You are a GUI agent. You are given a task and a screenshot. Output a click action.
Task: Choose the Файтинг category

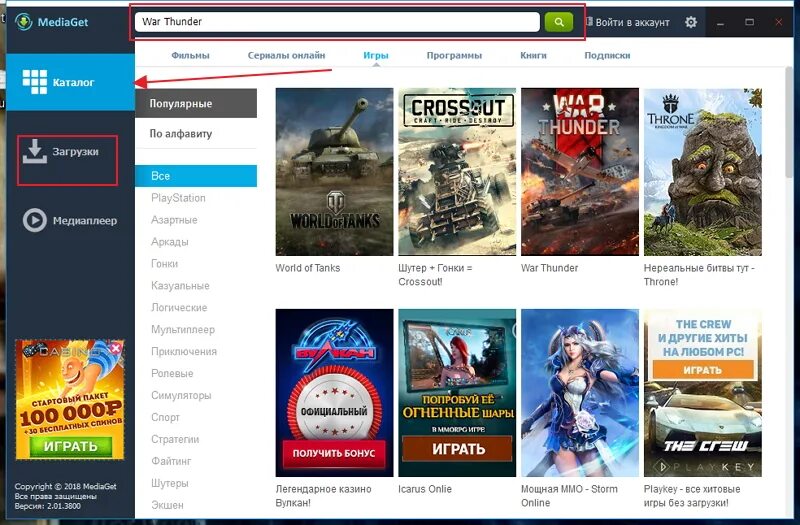pos(171,461)
